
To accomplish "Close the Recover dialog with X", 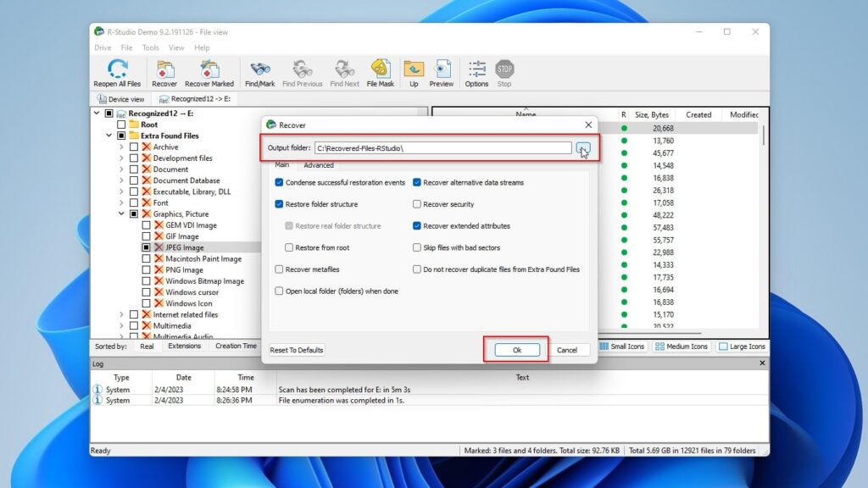I will [588, 125].
